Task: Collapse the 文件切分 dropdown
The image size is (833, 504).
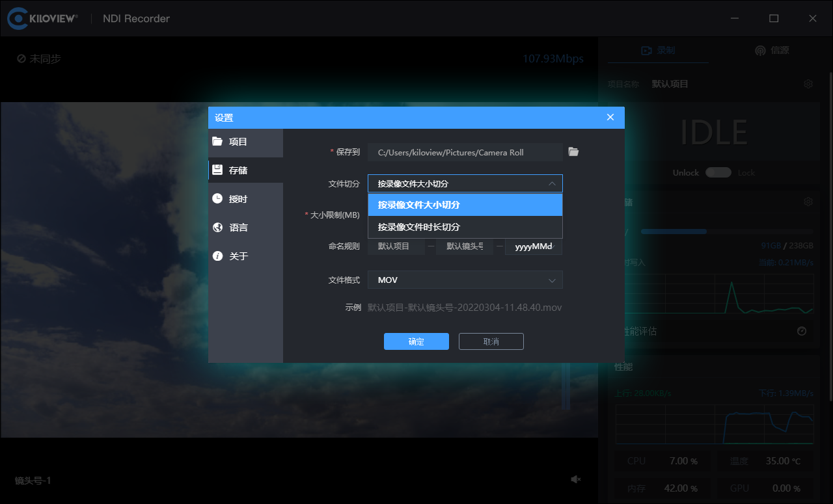Action: pos(465,183)
